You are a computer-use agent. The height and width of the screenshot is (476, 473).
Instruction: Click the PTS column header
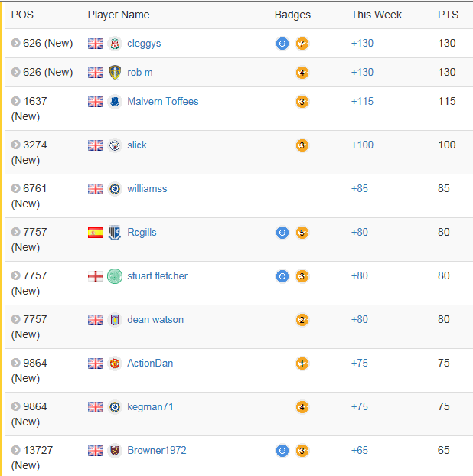[x=448, y=15]
